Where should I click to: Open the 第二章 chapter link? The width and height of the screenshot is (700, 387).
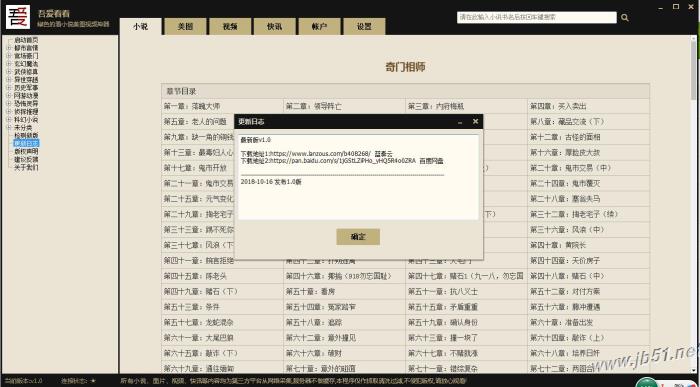(x=314, y=106)
